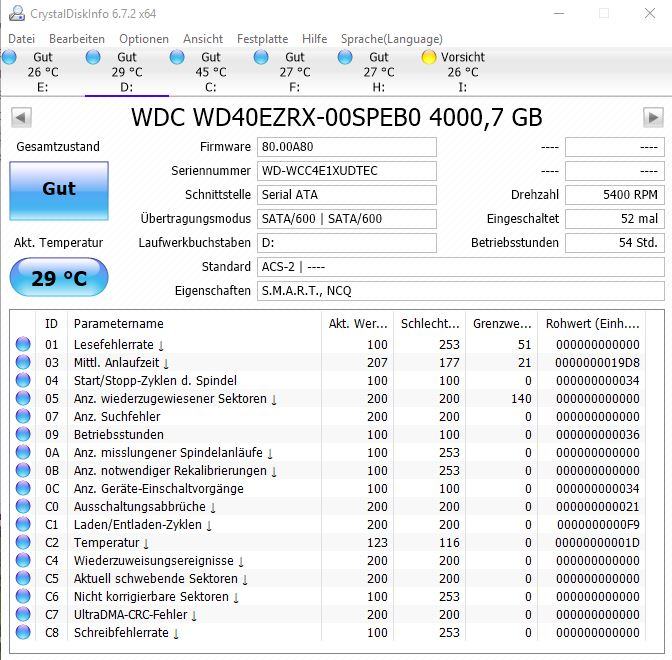Select disk D: status tab
Viewport: 672px width, 660px height.
126,72
